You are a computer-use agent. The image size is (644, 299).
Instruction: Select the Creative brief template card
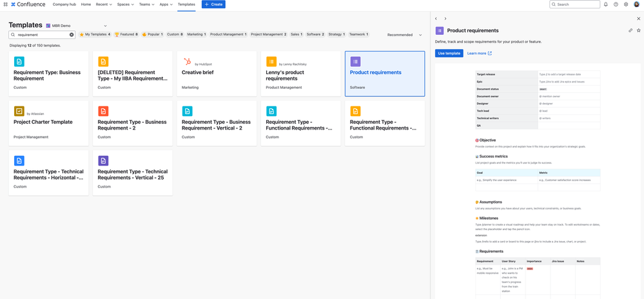click(217, 74)
